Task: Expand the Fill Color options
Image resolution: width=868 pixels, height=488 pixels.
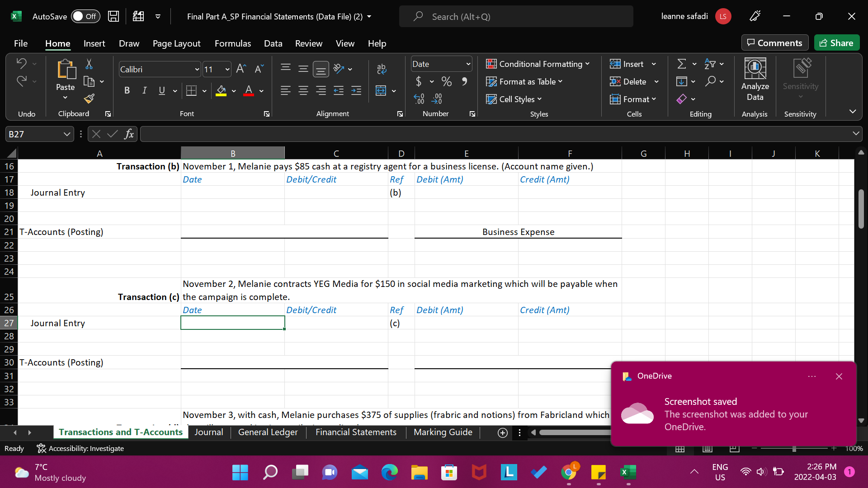Action: click(234, 91)
